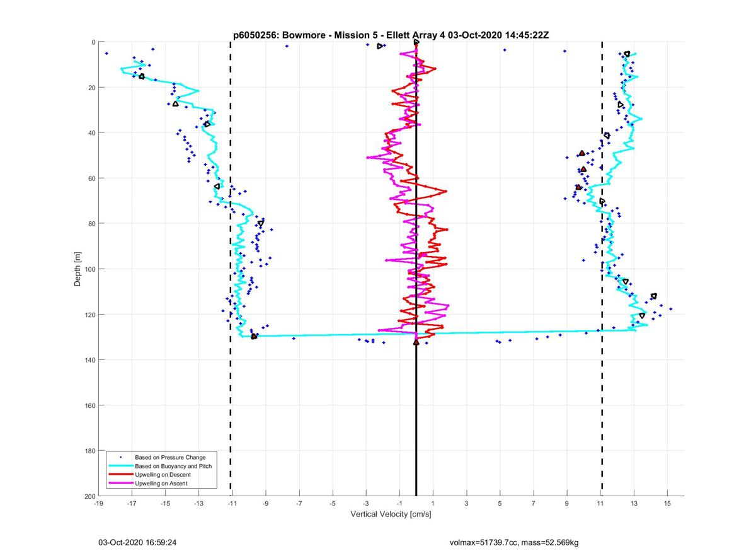Select the 'Upwelling on Descent' legend entry
Image resolution: width=756 pixels, height=558 pixels.
tap(164, 475)
